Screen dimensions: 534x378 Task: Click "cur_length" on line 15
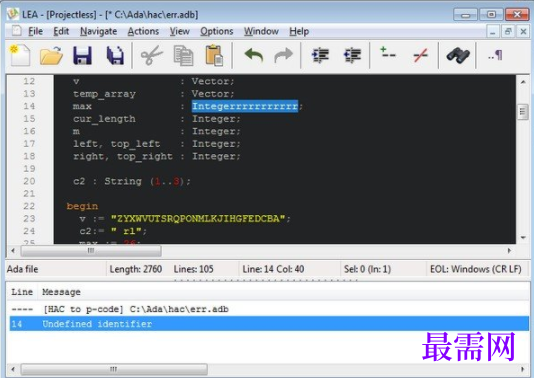tap(104, 119)
